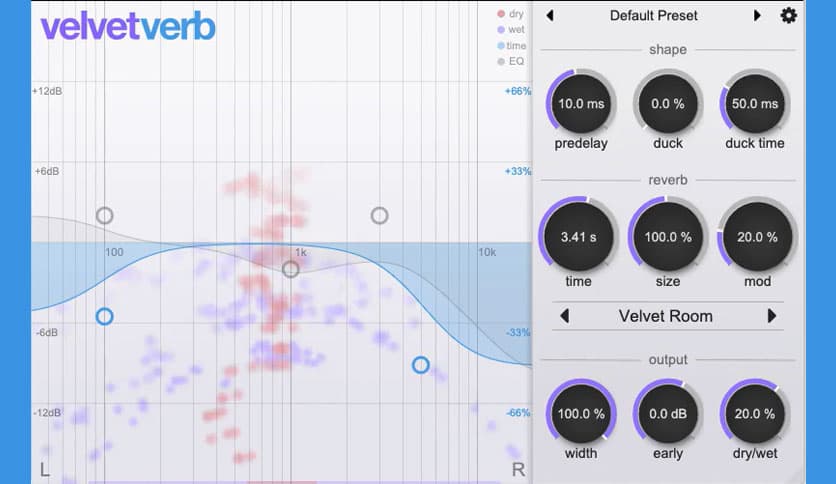Click the -6dB scale label
Screen dimensions: 836x484
pos(47,333)
